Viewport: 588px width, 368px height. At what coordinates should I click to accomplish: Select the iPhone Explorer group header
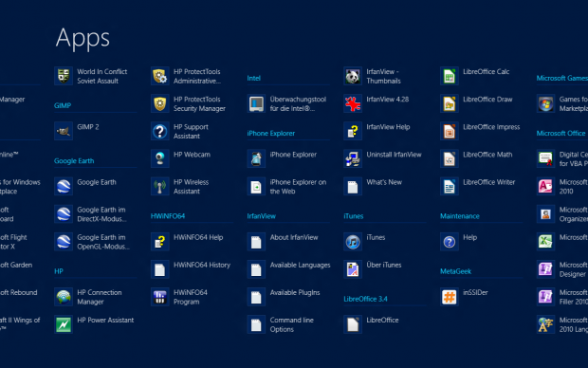coord(270,133)
